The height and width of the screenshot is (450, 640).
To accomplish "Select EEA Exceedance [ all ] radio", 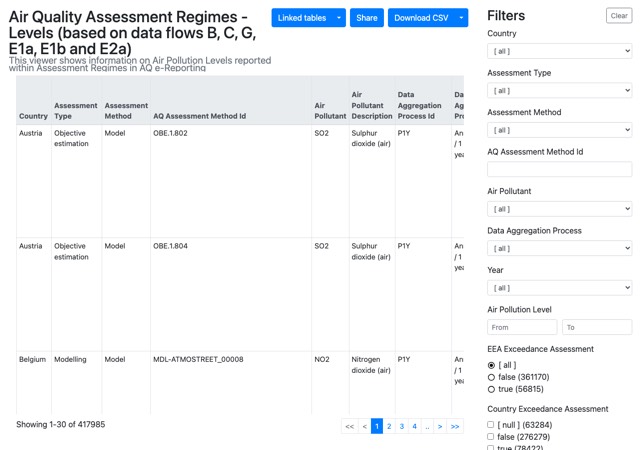I will pyautogui.click(x=491, y=365).
